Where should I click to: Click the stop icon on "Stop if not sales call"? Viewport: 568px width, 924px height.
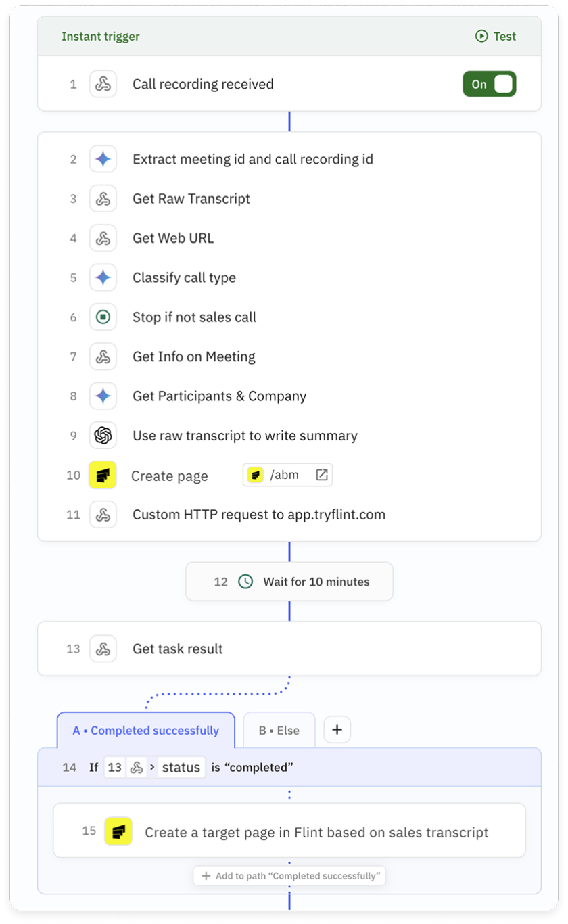point(103,317)
